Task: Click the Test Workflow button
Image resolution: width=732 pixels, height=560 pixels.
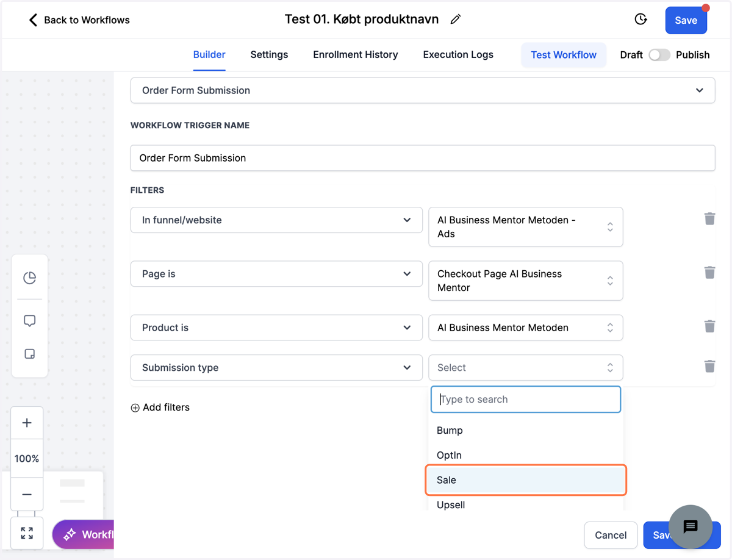Action: (x=564, y=55)
